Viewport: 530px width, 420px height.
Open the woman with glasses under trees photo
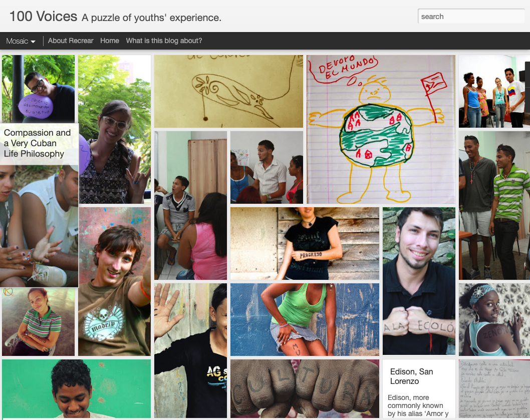[x=115, y=130]
